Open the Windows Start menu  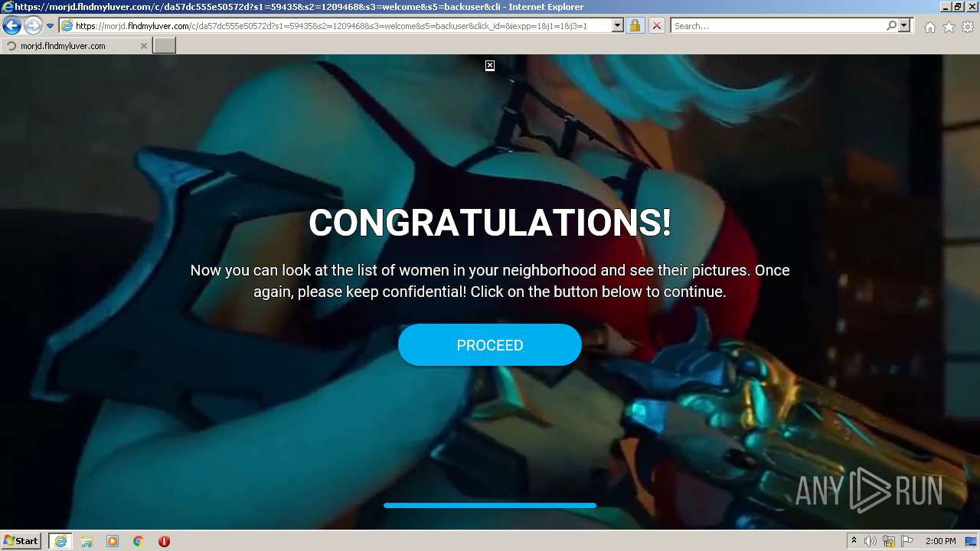21,541
